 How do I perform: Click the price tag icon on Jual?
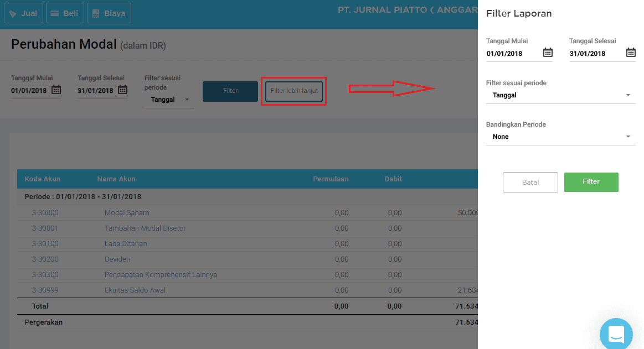pos(13,13)
